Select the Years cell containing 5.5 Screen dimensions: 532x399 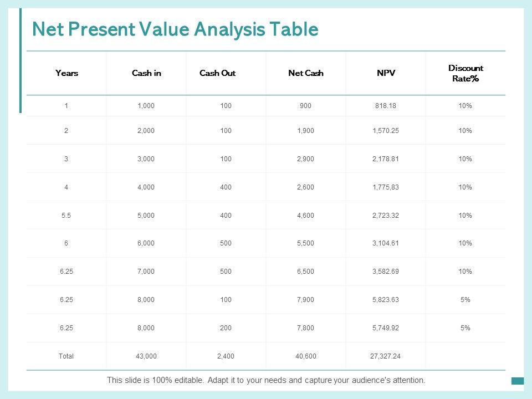(x=66, y=216)
